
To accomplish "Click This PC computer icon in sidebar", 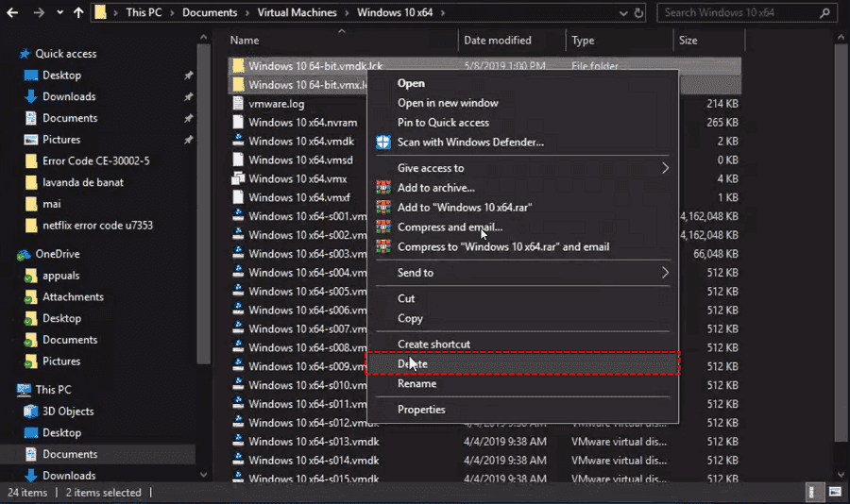I will tap(24, 390).
